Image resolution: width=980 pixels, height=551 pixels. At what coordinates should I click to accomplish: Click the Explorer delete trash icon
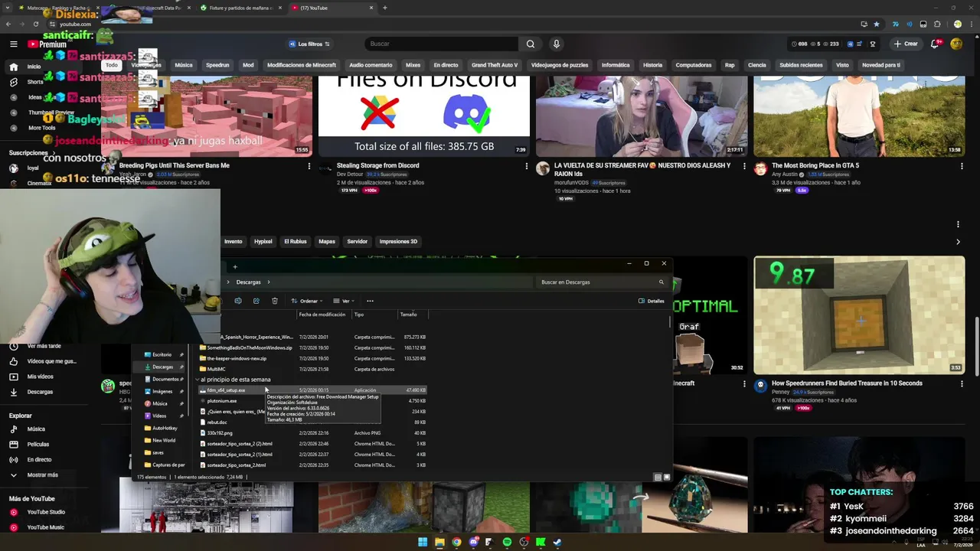tap(275, 301)
